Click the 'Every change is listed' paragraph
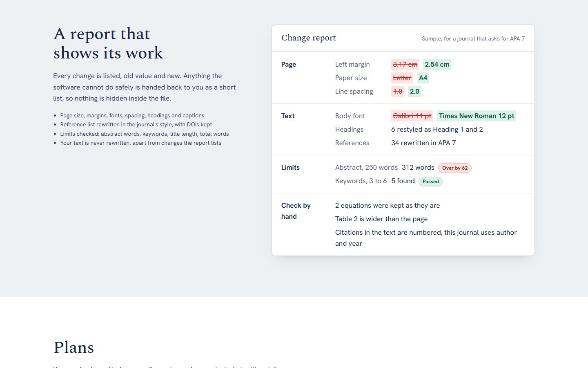The image size is (588, 368). point(145,87)
